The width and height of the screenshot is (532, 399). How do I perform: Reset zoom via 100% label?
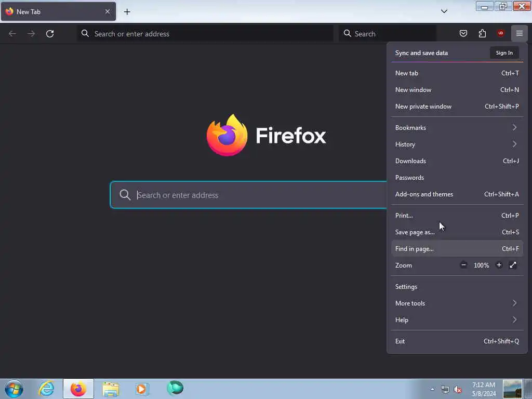482,265
